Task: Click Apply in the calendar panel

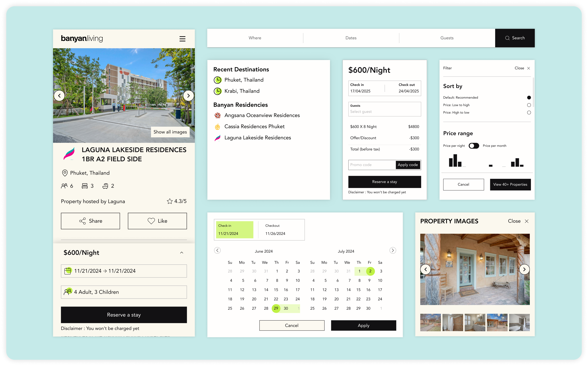Action: click(x=364, y=326)
